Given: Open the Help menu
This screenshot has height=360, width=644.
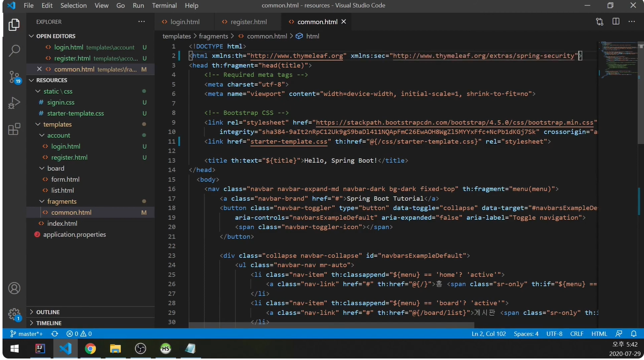Looking at the screenshot, I should 191,6.
